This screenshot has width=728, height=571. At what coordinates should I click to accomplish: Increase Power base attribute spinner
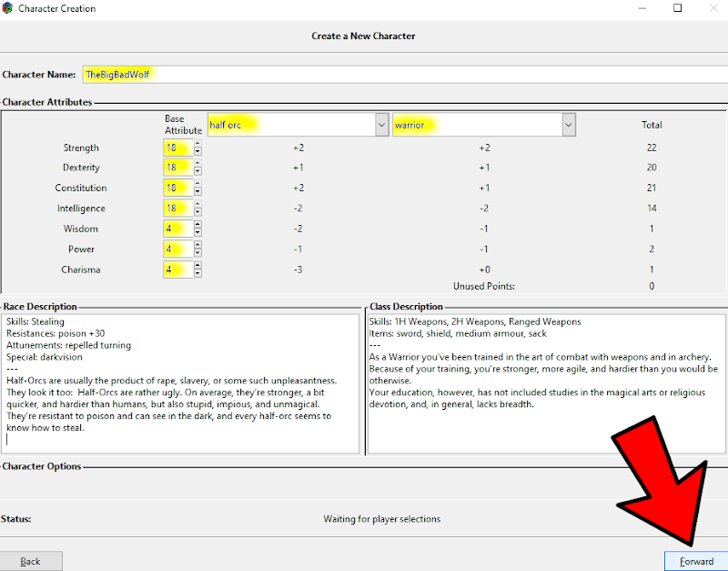(198, 245)
